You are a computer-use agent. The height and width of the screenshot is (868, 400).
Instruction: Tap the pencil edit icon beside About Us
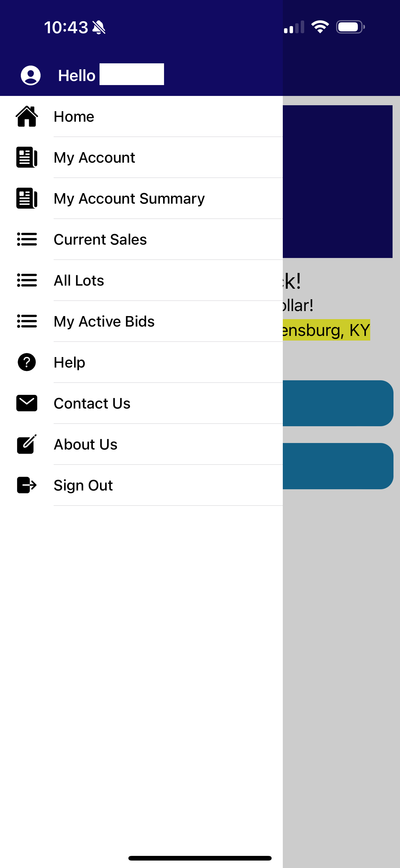point(27,444)
